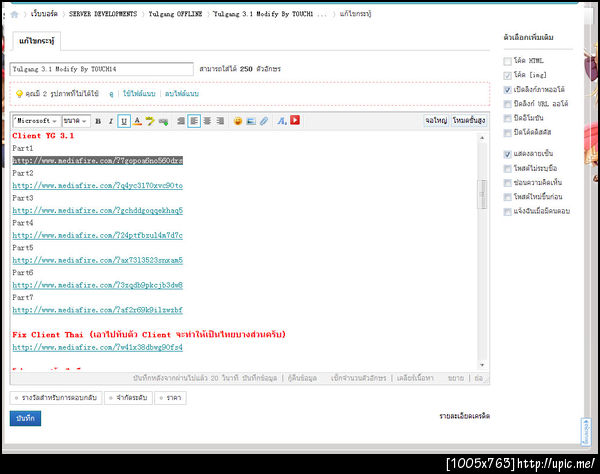Toggle the newest posts first checkbox

(507, 197)
